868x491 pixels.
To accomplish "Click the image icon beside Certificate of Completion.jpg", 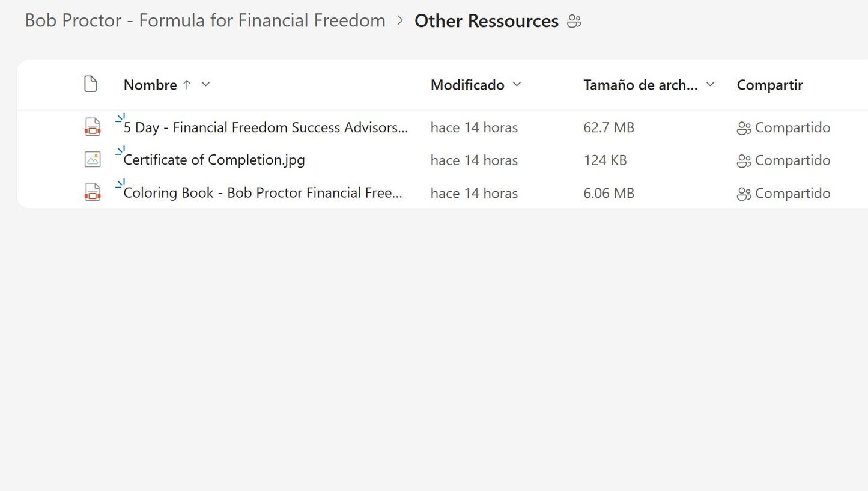I will [x=92, y=159].
